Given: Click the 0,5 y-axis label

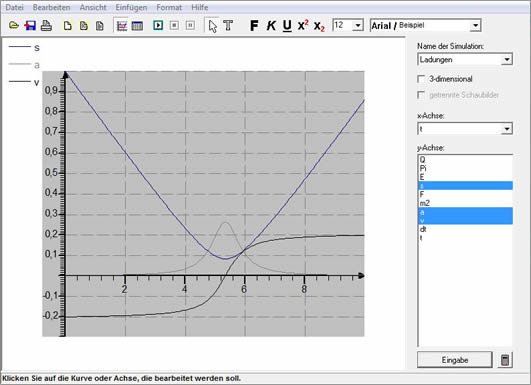Looking at the screenshot, I should [52, 173].
